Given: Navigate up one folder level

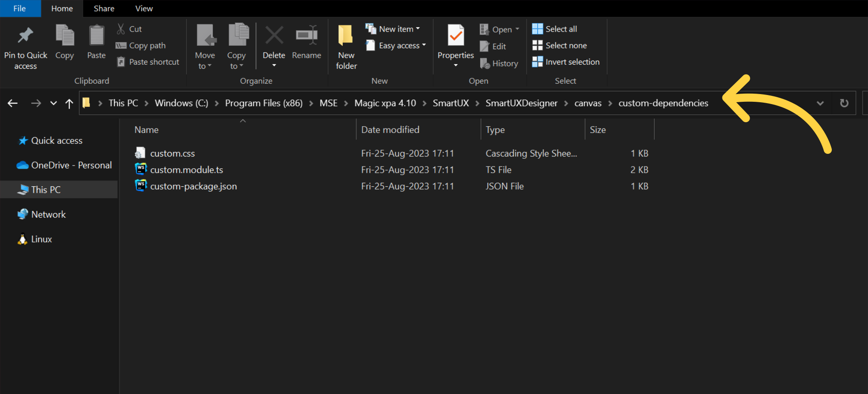Looking at the screenshot, I should coord(69,104).
